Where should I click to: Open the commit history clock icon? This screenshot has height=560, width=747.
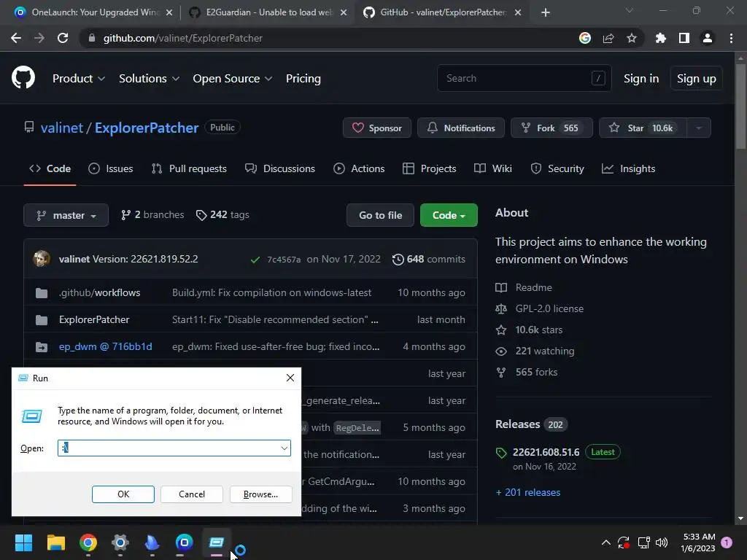pos(398,259)
